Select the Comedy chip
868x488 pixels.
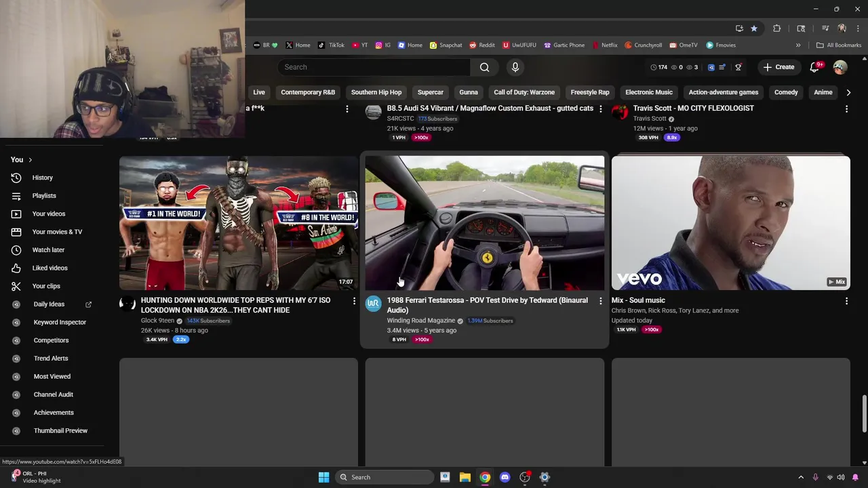[x=786, y=92]
